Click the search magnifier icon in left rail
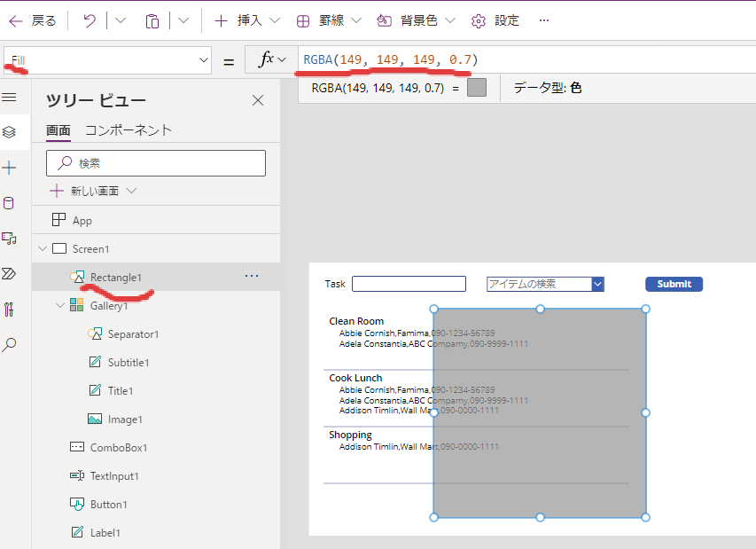Viewport: 756px width, 549px height. 10,345
